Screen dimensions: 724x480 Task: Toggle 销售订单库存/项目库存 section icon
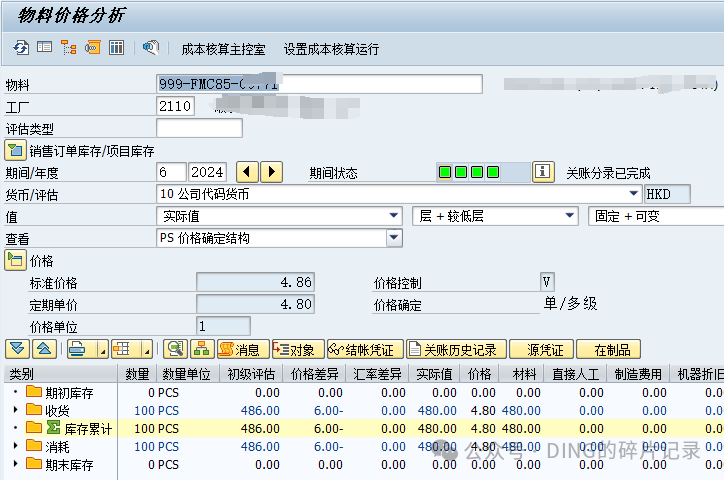[15, 150]
